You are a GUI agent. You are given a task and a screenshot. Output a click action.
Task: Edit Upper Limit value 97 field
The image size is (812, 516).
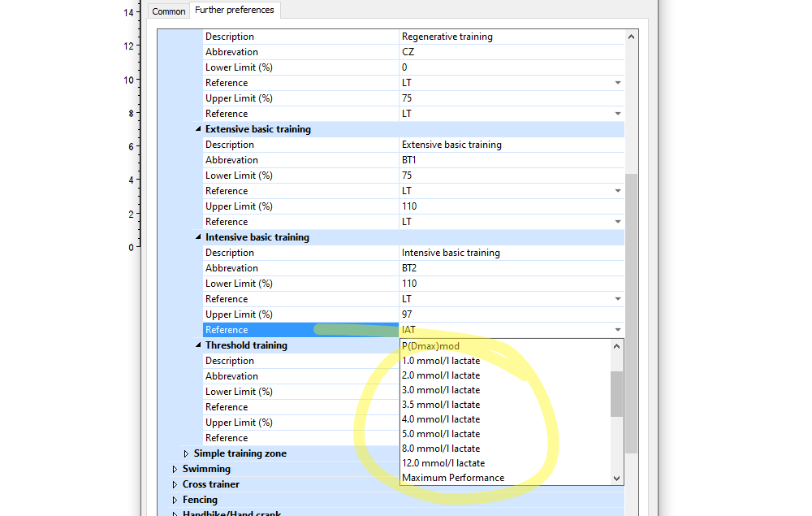pyautogui.click(x=512, y=314)
